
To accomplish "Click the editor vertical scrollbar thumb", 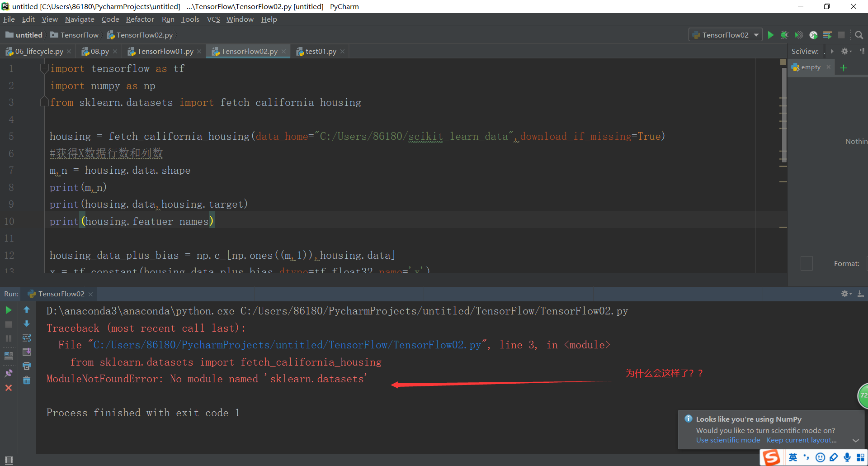I will [x=783, y=113].
